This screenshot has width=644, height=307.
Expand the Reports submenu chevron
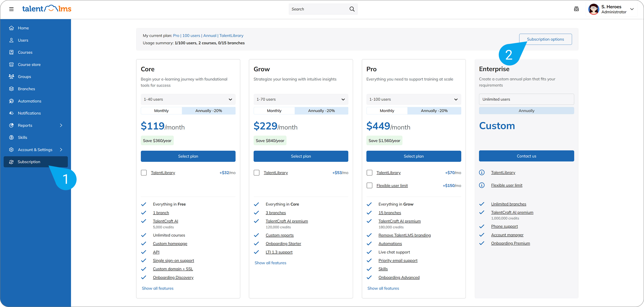61,125
